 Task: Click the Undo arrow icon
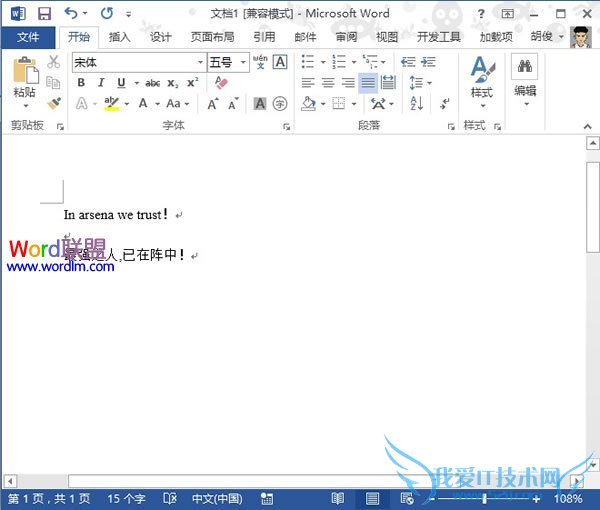point(70,13)
